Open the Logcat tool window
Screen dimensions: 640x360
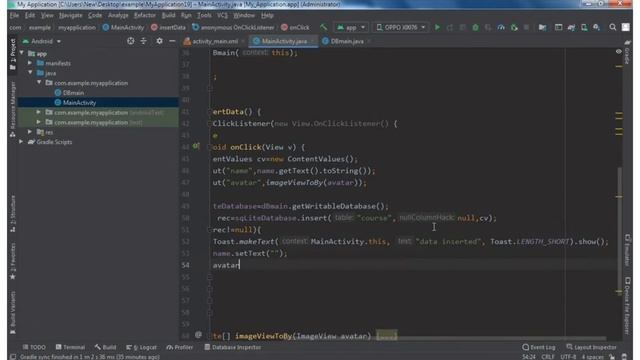pos(141,347)
